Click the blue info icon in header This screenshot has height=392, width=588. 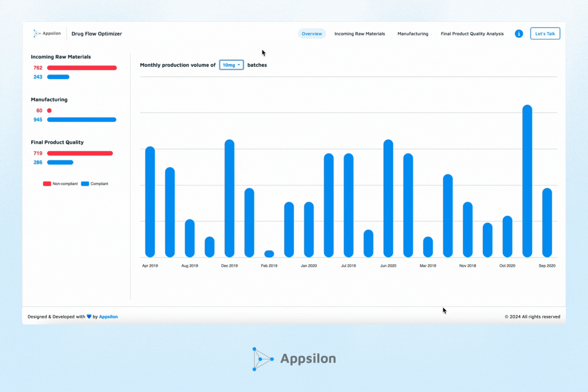[519, 34]
